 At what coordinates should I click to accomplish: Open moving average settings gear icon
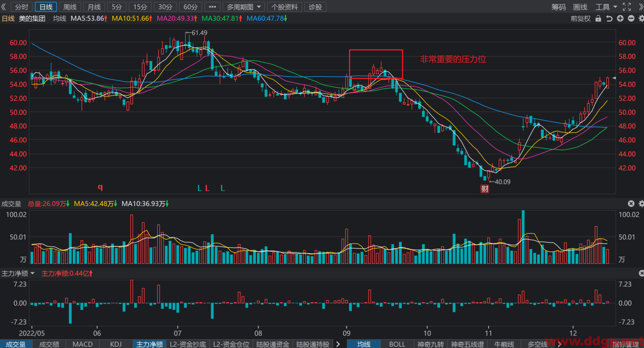641,18
